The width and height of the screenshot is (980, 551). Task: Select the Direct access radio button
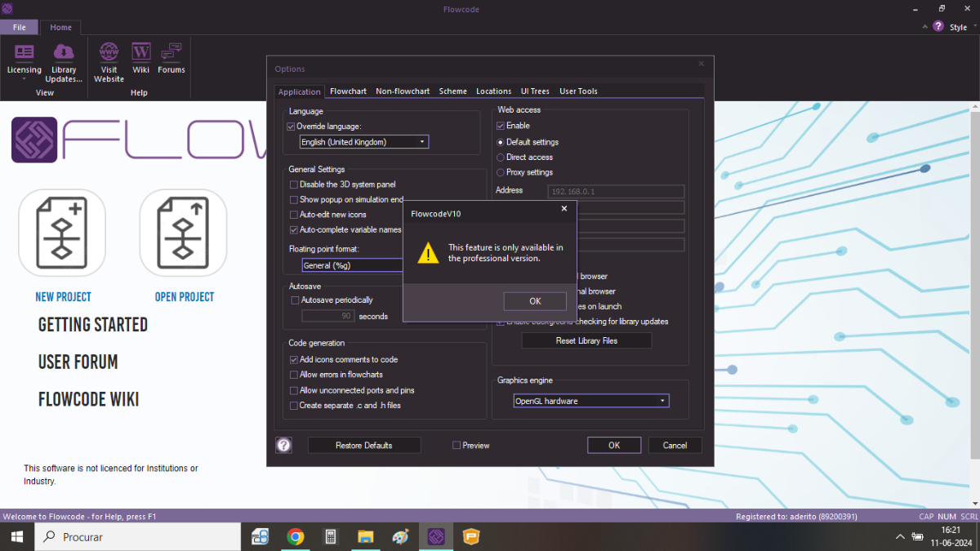(x=501, y=158)
